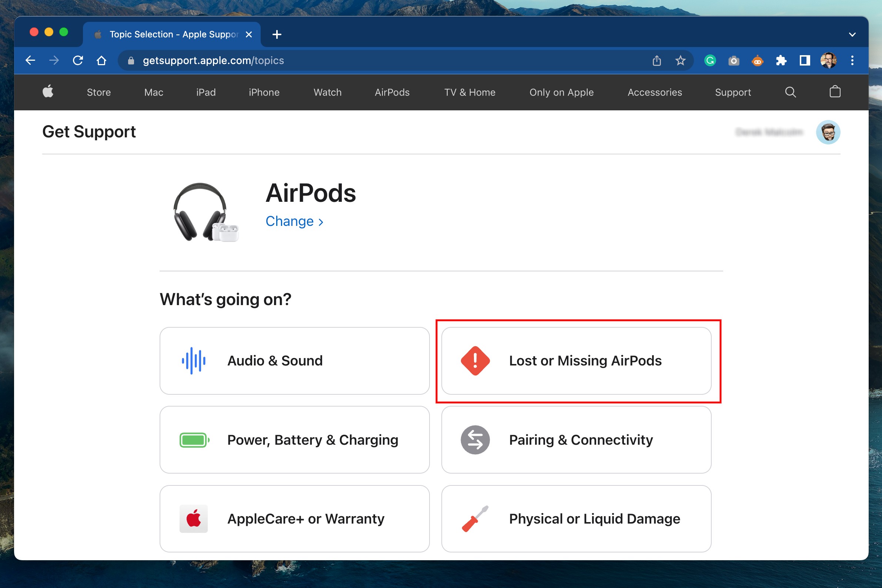The width and height of the screenshot is (882, 588).
Task: Click the share page icon in toolbar
Action: 656,60
